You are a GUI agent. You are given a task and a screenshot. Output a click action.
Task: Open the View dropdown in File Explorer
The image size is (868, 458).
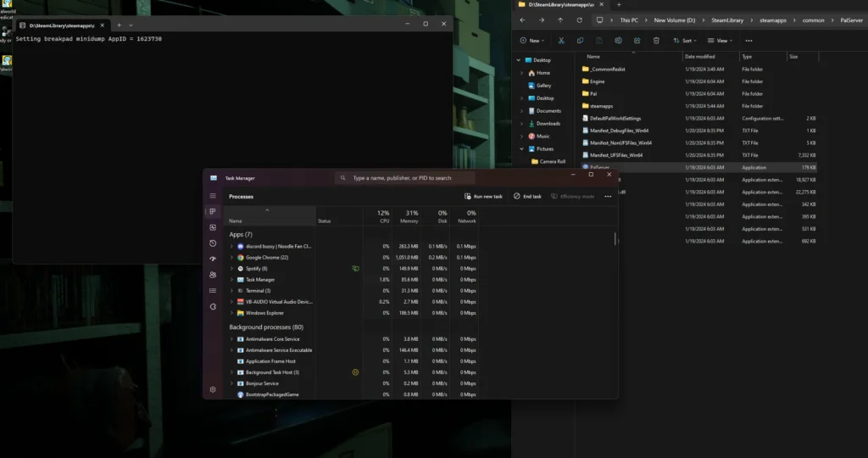[x=720, y=40]
